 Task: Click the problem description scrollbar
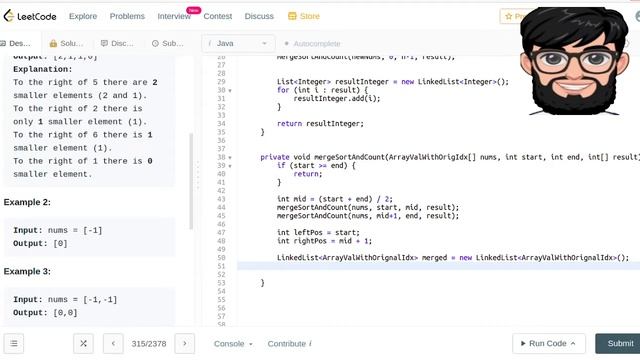tap(191, 182)
